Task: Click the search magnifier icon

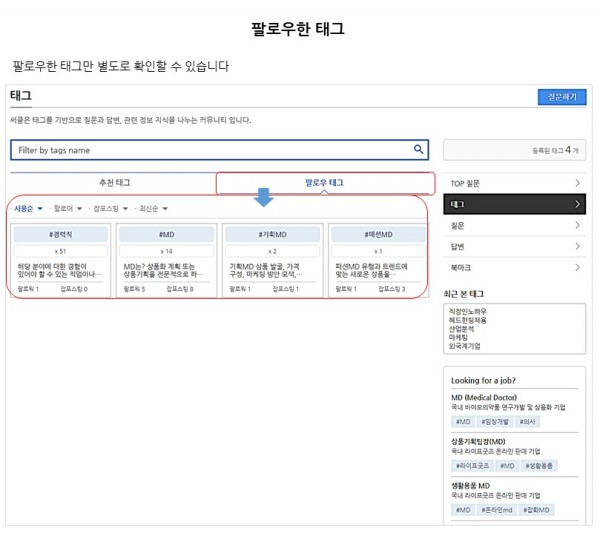Action: coord(420,150)
